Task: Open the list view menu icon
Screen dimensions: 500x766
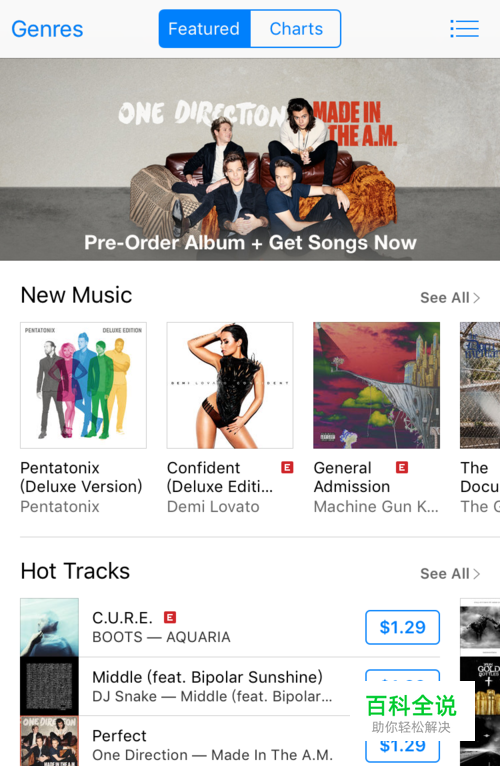Action: (x=464, y=29)
